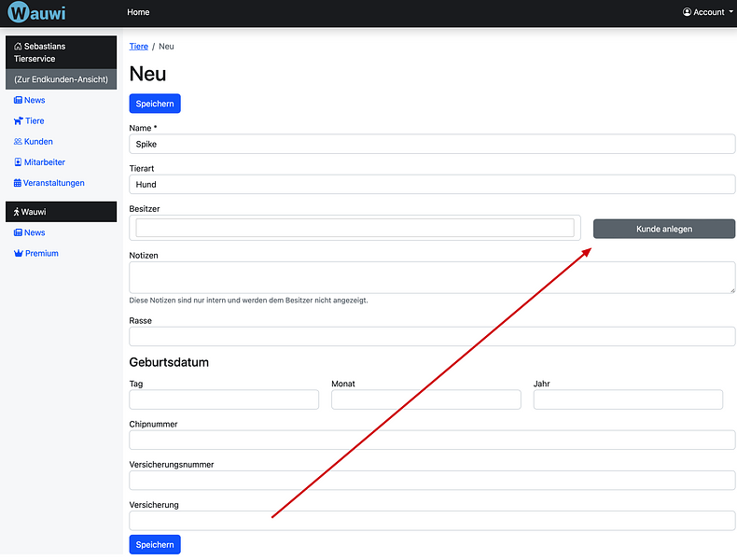The width and height of the screenshot is (737, 560).
Task: Click into the Chipnummer field
Action: pos(432,440)
